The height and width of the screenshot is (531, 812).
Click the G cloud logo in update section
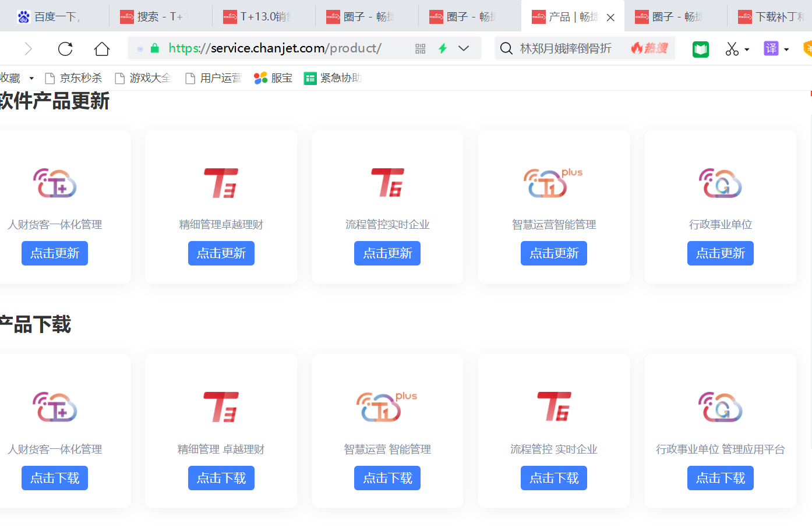coord(721,183)
